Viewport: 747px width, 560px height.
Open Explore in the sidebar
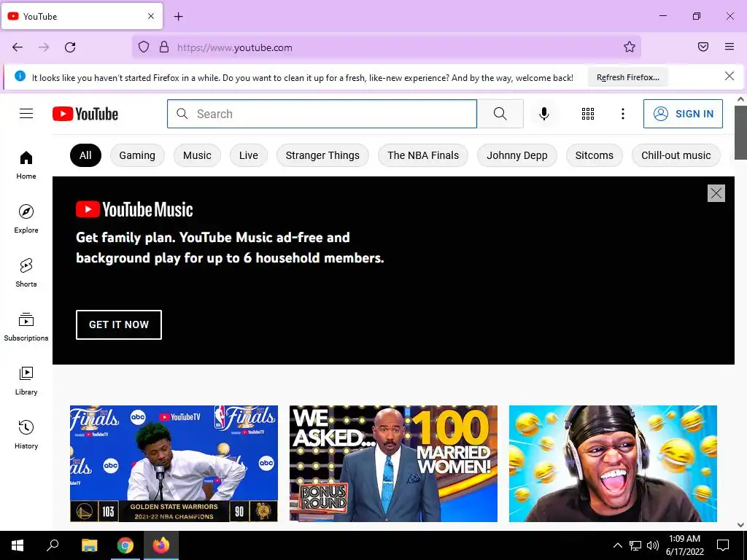[26, 219]
